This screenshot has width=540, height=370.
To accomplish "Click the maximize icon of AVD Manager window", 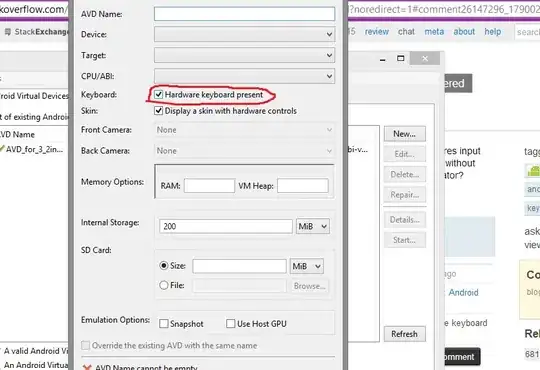I will click(x=400, y=58).
